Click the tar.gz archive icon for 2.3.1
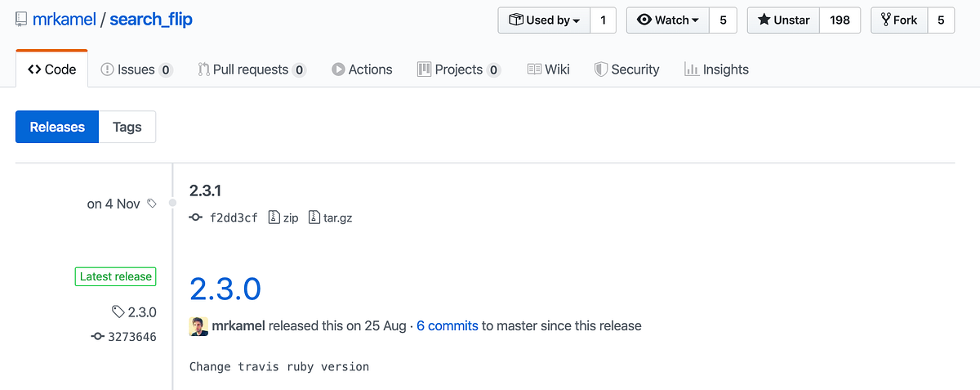 [x=314, y=217]
